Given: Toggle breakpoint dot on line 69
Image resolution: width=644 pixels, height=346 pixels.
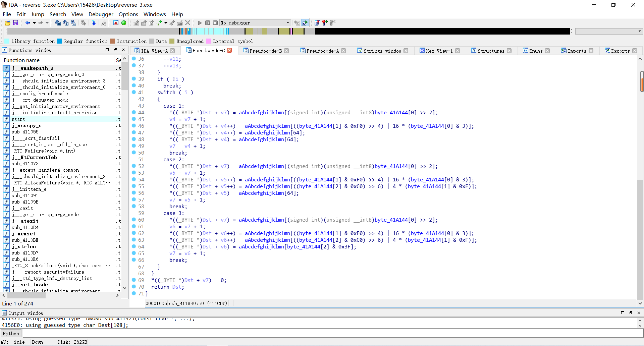Looking at the screenshot, I should (134, 280).
